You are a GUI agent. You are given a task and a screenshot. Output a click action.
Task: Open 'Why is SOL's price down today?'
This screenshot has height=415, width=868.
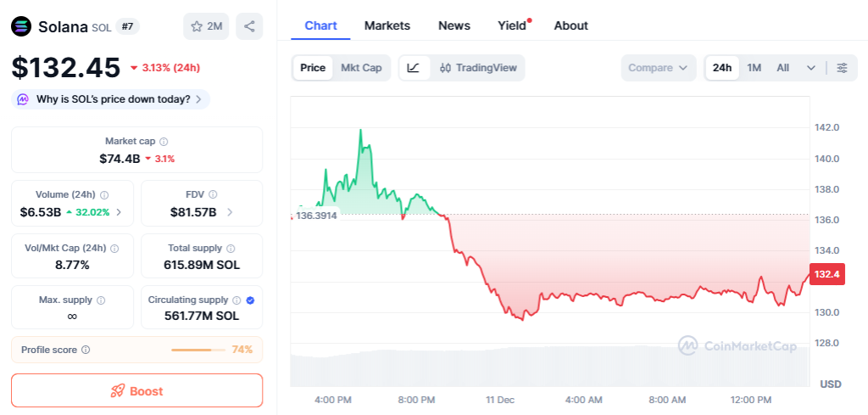pyautogui.click(x=112, y=99)
